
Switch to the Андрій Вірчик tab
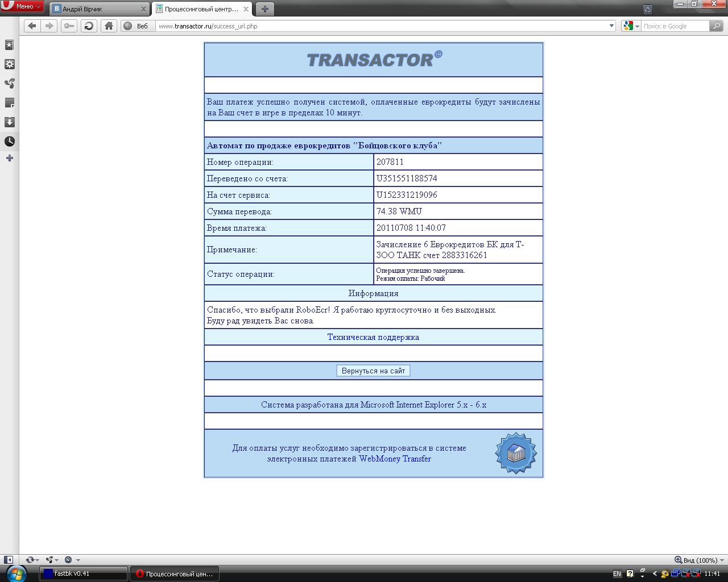tap(100, 9)
